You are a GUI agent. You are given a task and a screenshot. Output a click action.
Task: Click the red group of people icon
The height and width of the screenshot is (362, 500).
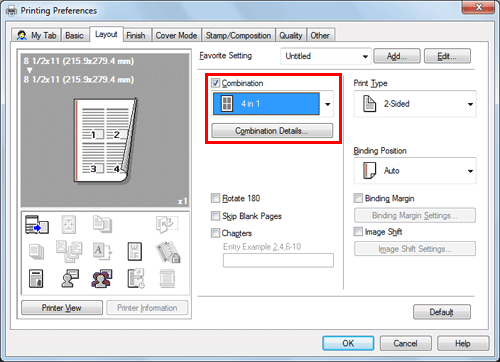click(x=102, y=279)
